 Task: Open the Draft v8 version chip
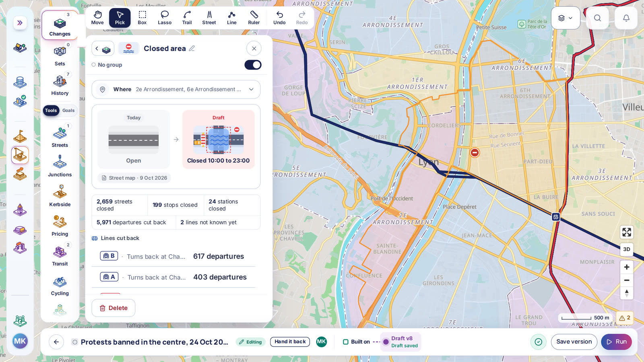coord(400,342)
